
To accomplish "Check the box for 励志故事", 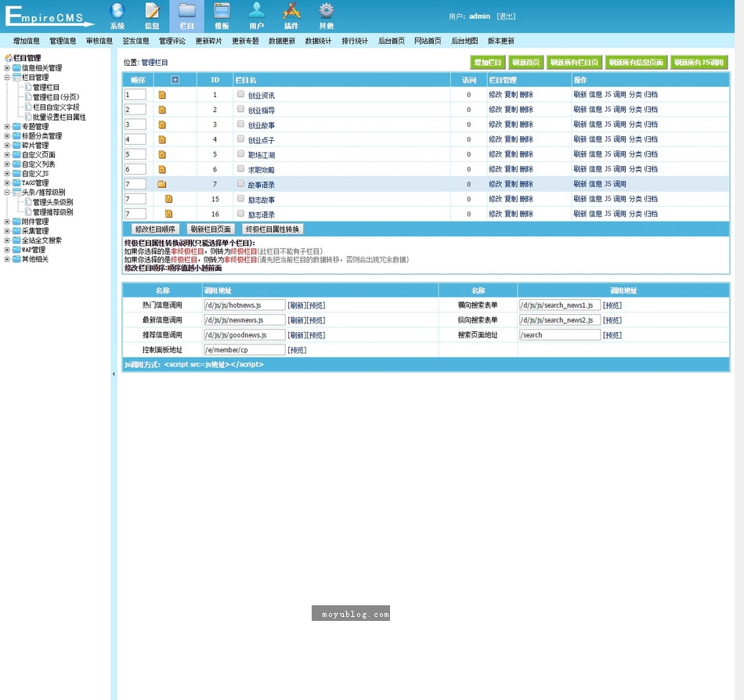I will 240,198.
